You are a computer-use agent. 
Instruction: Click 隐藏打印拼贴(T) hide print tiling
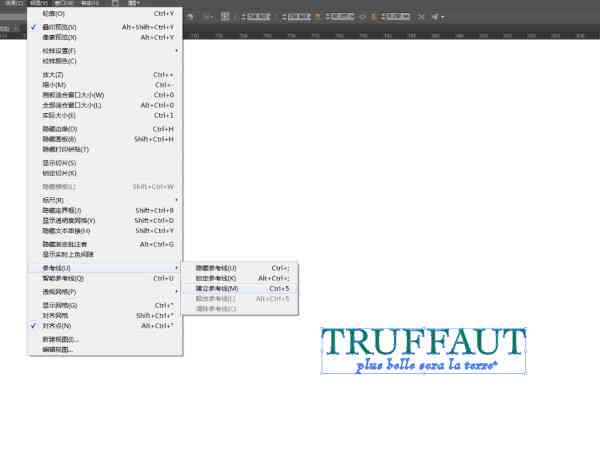[105, 149]
